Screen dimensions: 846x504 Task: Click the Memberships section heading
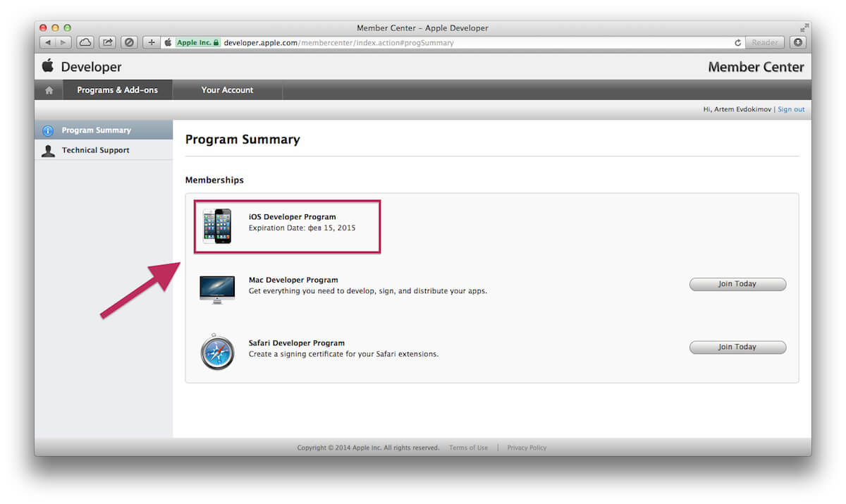click(214, 180)
